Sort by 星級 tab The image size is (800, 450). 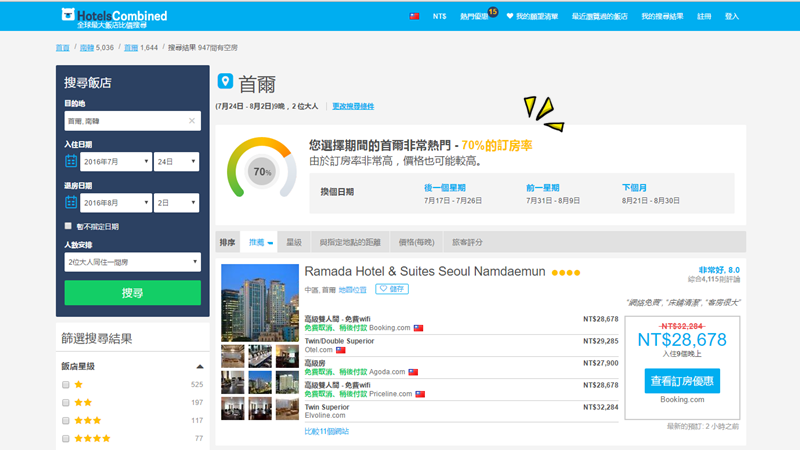coord(294,242)
